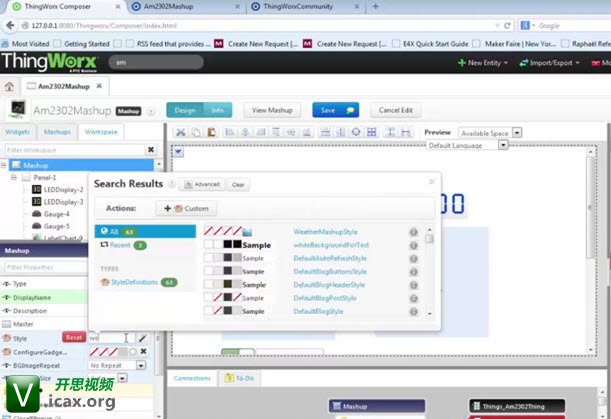Click the WeatherMashupStyle swatch preview
Screen dimensions: 611x419
(x=228, y=232)
